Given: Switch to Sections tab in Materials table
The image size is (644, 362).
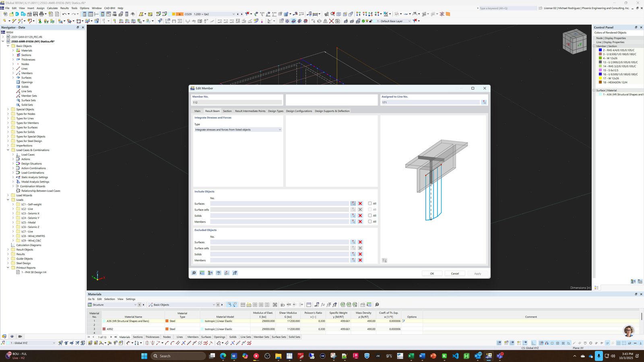Looking at the screenshot, I should (x=138, y=337).
